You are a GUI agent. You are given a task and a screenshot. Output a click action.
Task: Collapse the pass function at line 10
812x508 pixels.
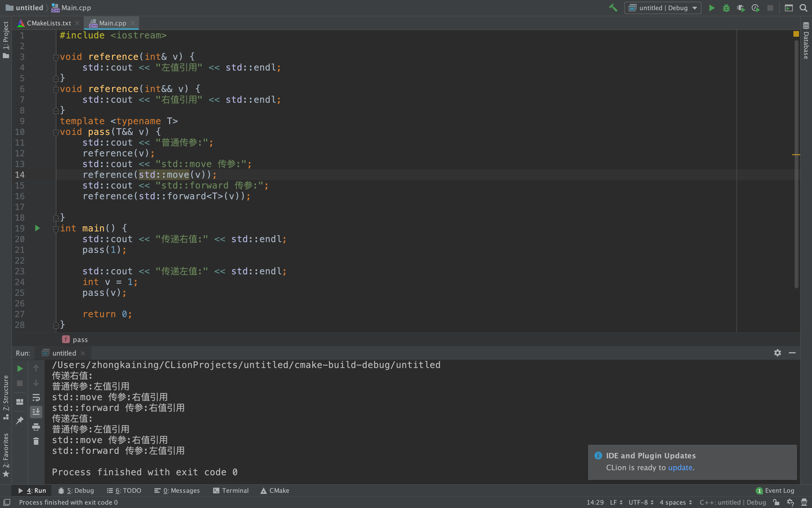(56, 132)
